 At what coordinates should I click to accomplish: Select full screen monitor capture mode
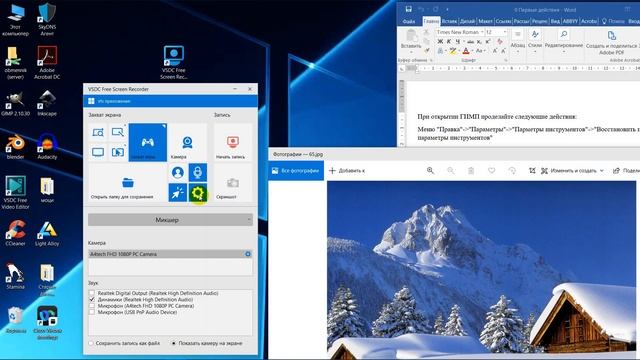pyautogui.click(x=98, y=152)
